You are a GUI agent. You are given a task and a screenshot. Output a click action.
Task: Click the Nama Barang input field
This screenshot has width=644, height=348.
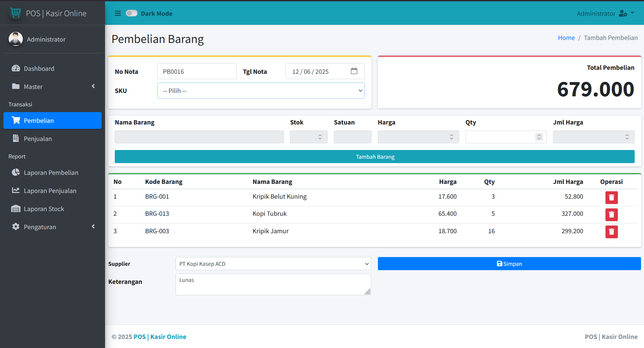[199, 137]
